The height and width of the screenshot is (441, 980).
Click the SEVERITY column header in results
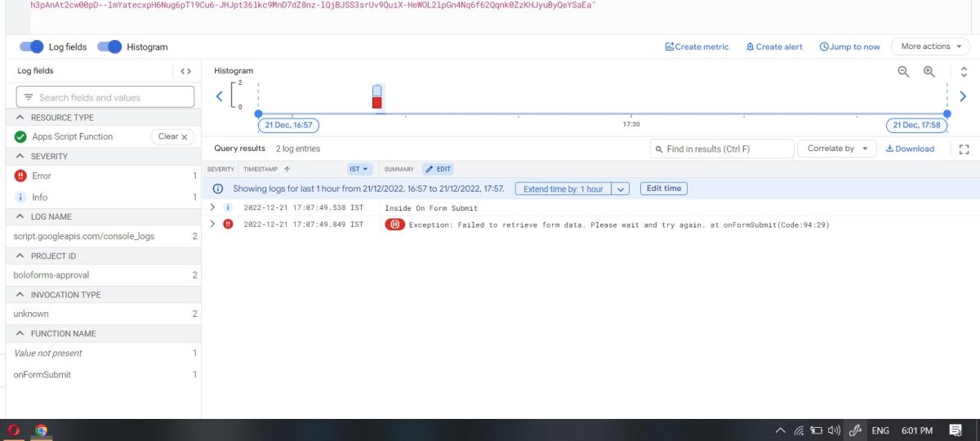pyautogui.click(x=221, y=169)
